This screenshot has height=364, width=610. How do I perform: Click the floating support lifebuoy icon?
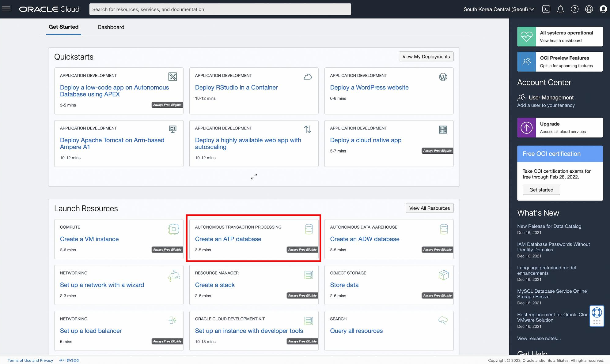coord(597,313)
